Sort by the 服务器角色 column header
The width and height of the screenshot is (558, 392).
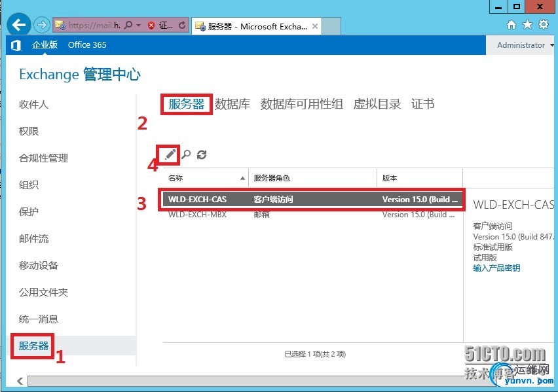(313, 178)
